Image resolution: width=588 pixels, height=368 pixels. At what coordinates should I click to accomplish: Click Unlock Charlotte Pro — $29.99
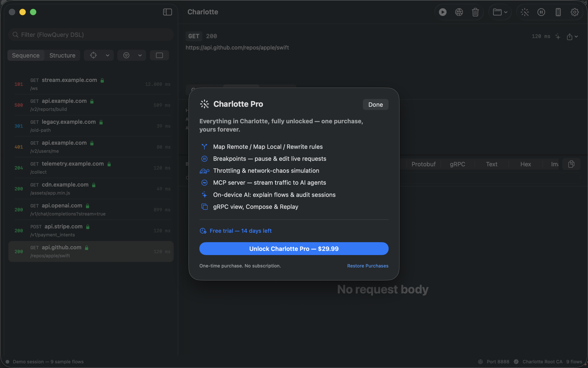tap(294, 249)
